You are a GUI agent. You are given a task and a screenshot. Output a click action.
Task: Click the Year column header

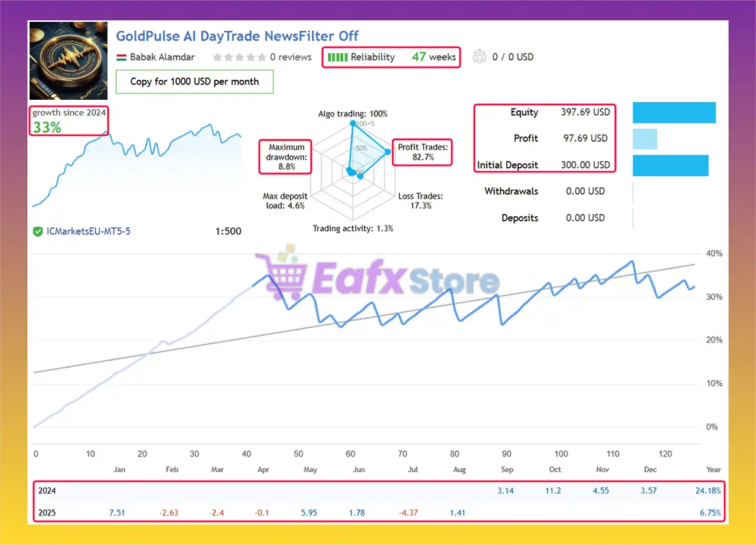click(713, 469)
